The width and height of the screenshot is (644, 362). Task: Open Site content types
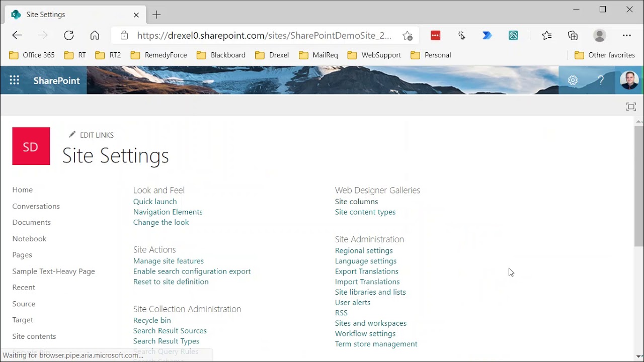(x=365, y=212)
